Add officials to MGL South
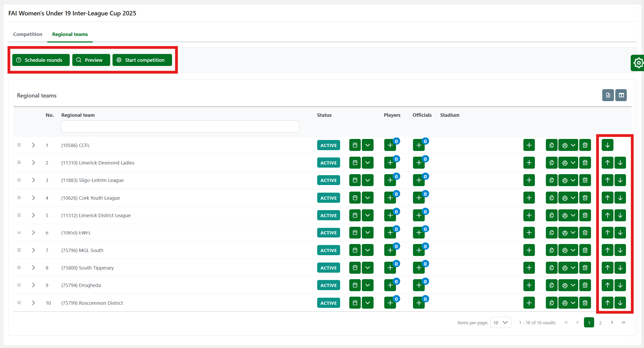The width and height of the screenshot is (644, 348). pos(419,250)
